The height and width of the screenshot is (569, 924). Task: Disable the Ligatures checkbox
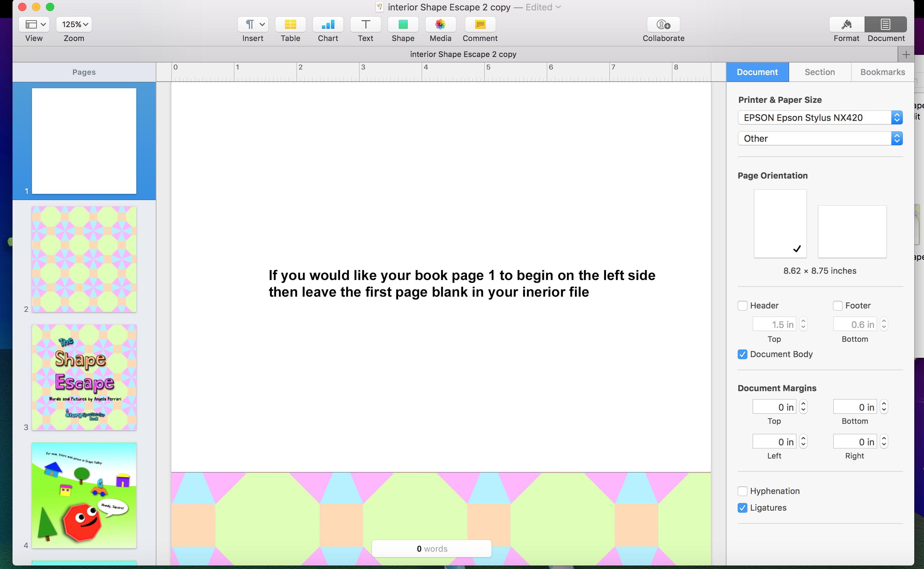[743, 507]
